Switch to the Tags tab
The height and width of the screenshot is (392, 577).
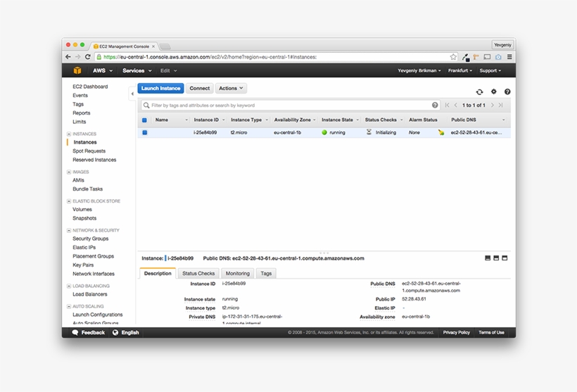pos(266,274)
